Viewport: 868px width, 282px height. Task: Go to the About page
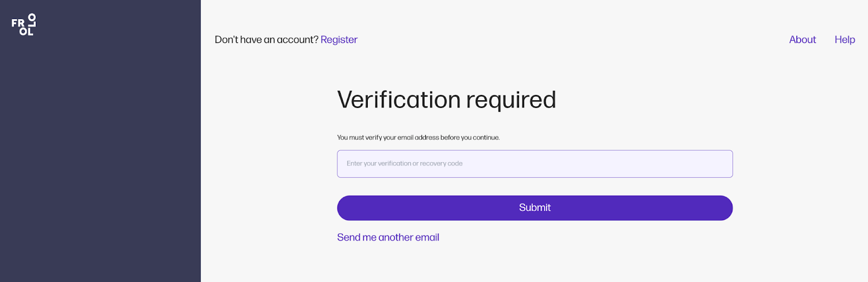(x=802, y=40)
